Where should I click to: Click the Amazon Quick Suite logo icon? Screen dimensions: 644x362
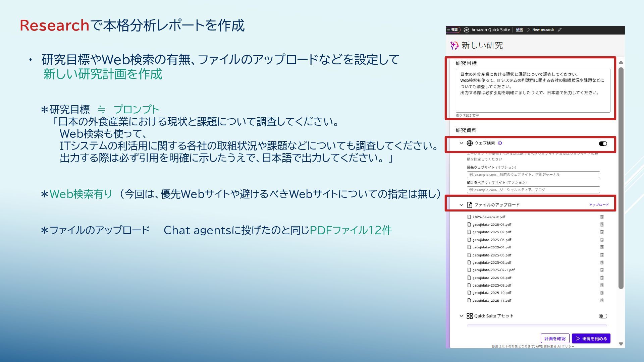pos(466,30)
